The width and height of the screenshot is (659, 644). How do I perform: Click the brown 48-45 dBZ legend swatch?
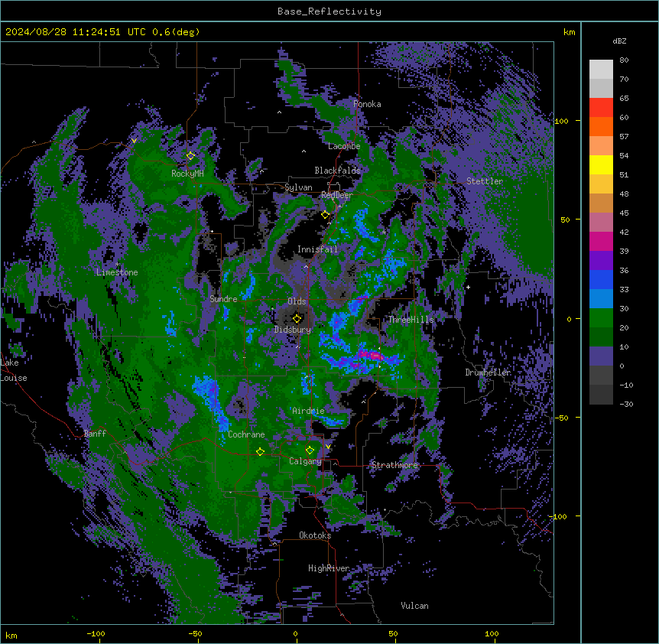601,203
